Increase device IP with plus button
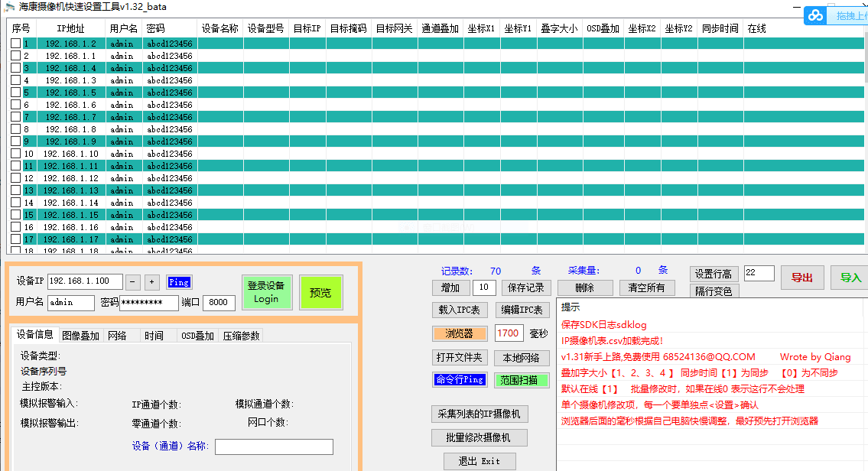 click(152, 281)
